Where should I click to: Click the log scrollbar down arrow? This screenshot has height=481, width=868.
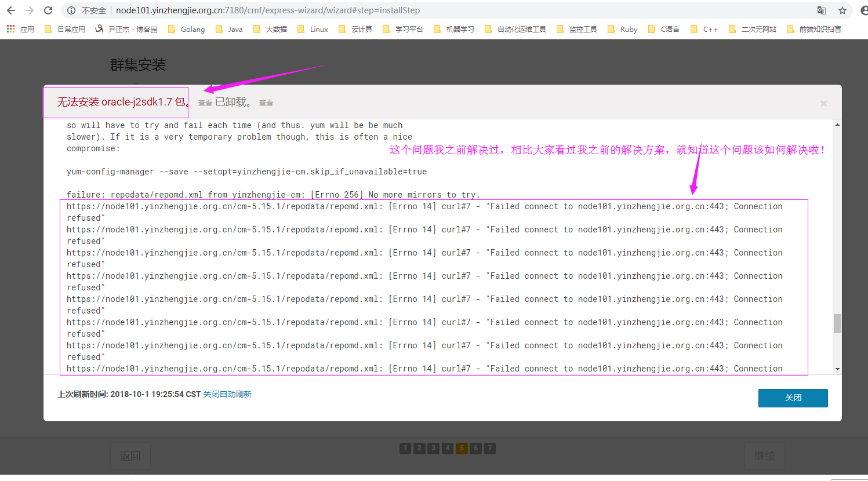[x=837, y=369]
